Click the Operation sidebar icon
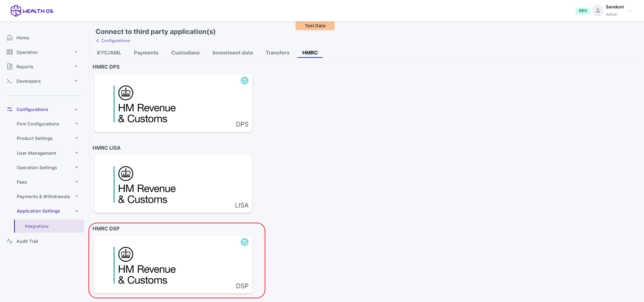The image size is (644, 302). pos(10,52)
